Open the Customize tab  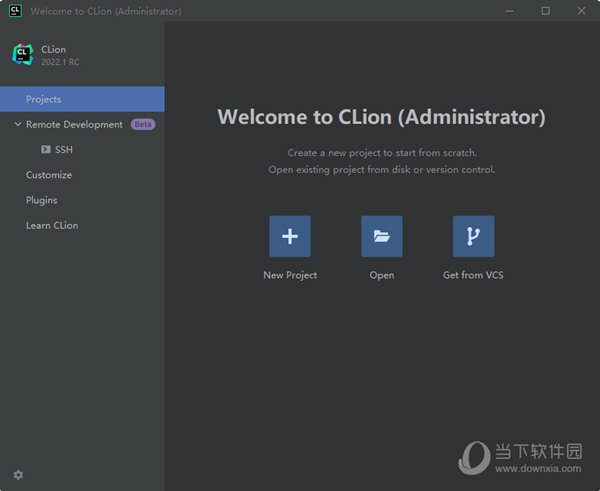click(x=49, y=175)
